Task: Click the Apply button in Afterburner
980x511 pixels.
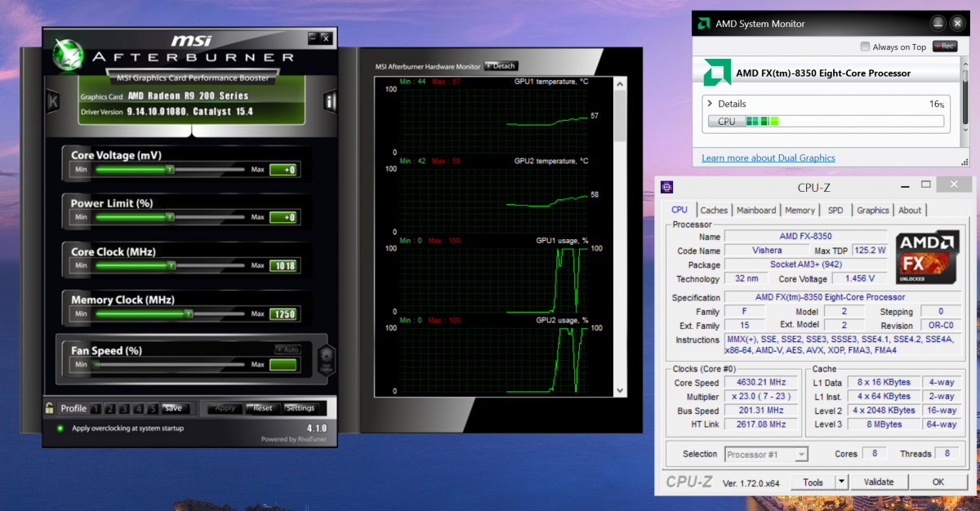Action: click(x=225, y=408)
